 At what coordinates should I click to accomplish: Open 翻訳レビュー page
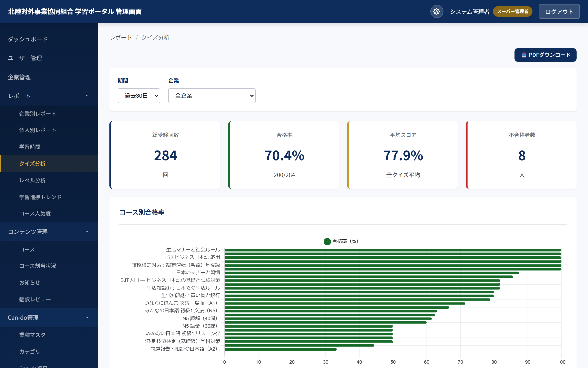(x=49, y=299)
